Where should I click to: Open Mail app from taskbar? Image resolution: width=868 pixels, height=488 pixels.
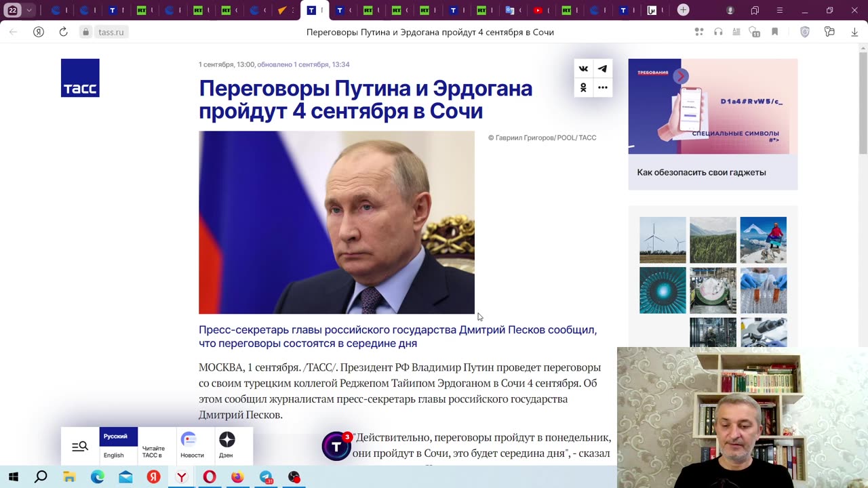[125, 477]
